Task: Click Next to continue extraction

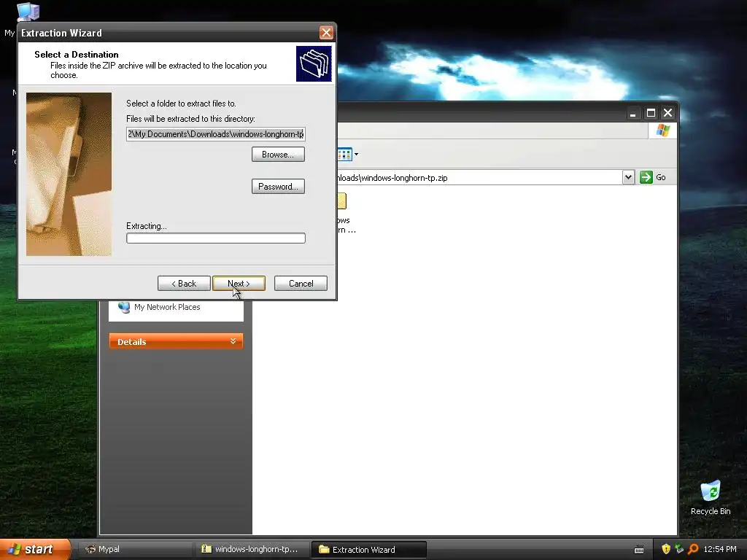Action: coord(239,284)
